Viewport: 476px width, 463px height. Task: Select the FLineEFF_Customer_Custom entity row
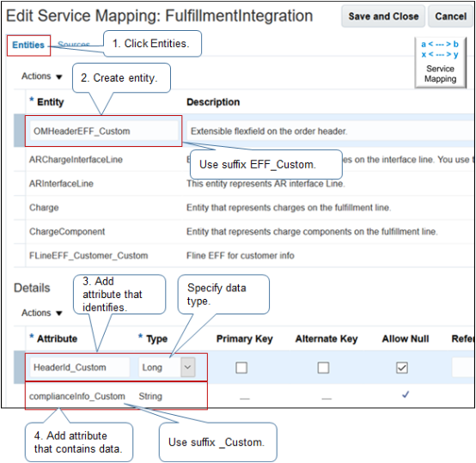(244, 255)
